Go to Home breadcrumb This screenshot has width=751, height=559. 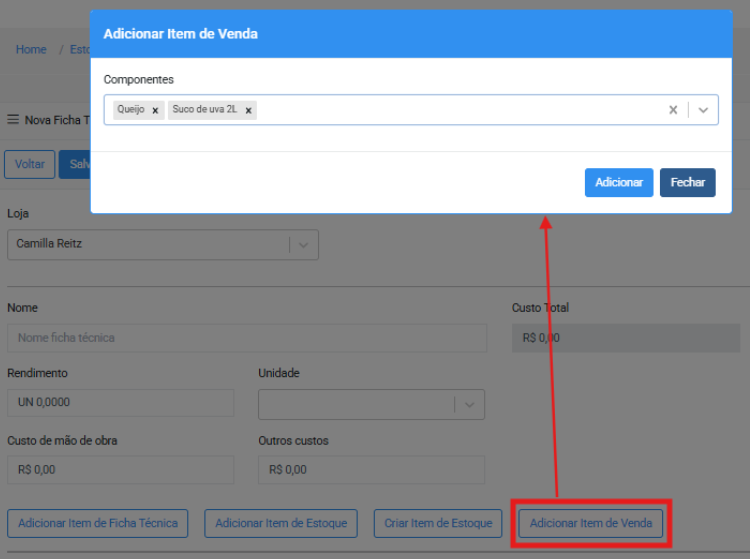click(x=31, y=49)
